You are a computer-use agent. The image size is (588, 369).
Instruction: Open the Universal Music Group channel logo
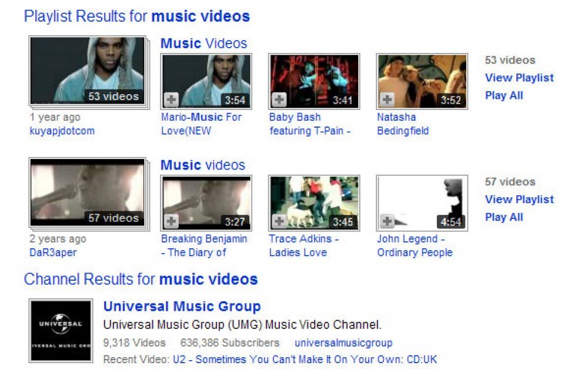click(61, 331)
